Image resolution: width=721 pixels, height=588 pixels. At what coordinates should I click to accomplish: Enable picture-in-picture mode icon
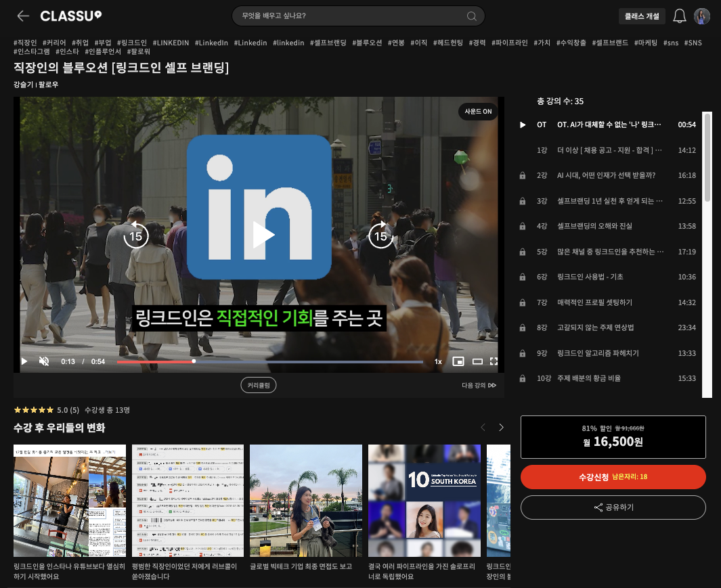click(x=458, y=361)
